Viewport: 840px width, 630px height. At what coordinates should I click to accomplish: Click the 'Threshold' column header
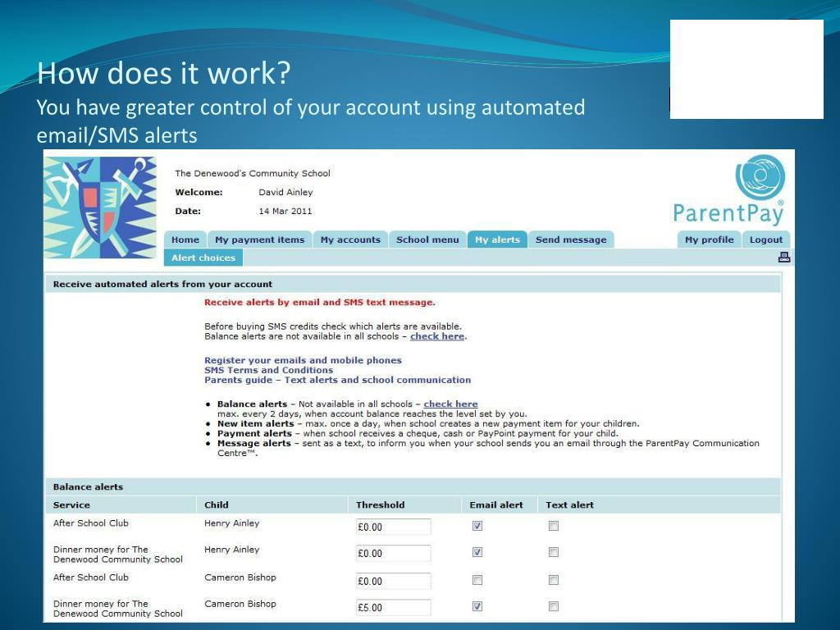click(381, 504)
